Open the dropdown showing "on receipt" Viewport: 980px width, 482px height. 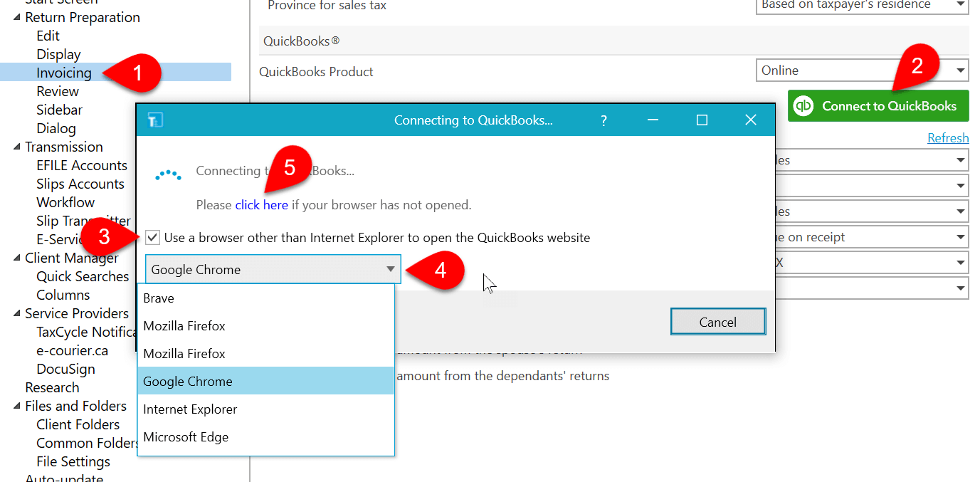pos(872,237)
